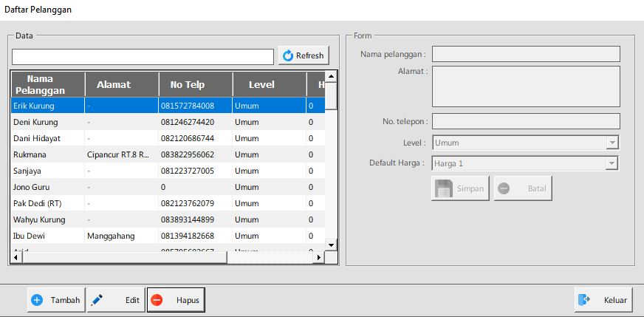
Task: Click the Edit button
Action: (x=116, y=300)
